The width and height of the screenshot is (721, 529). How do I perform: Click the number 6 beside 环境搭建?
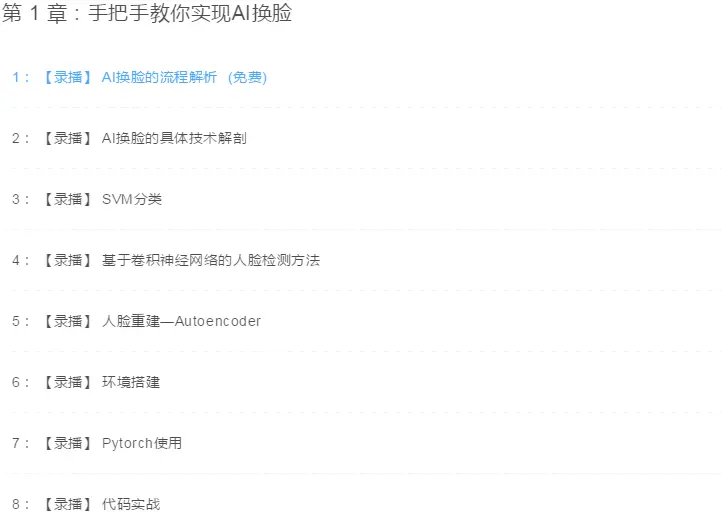[x=16, y=383]
